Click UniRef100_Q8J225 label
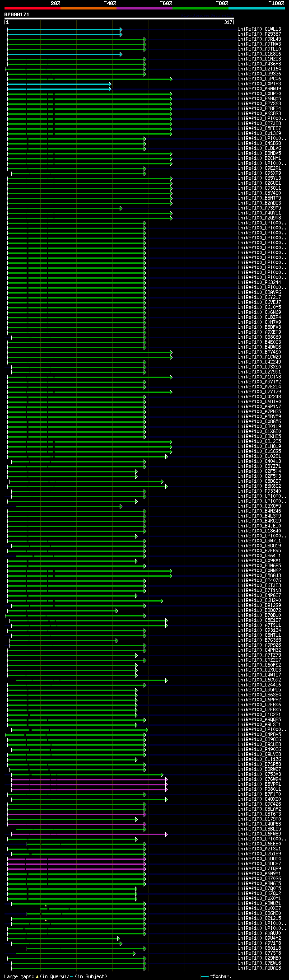 point(259,442)
